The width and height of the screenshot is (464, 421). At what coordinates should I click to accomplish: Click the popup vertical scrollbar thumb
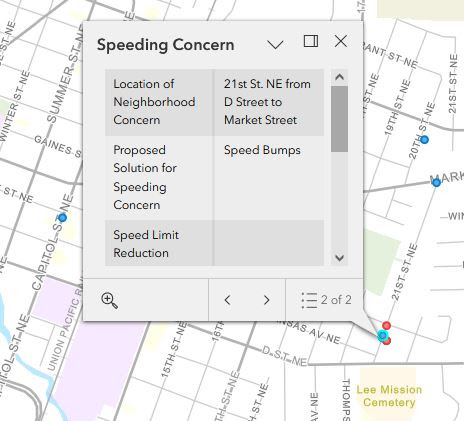pyautogui.click(x=339, y=119)
